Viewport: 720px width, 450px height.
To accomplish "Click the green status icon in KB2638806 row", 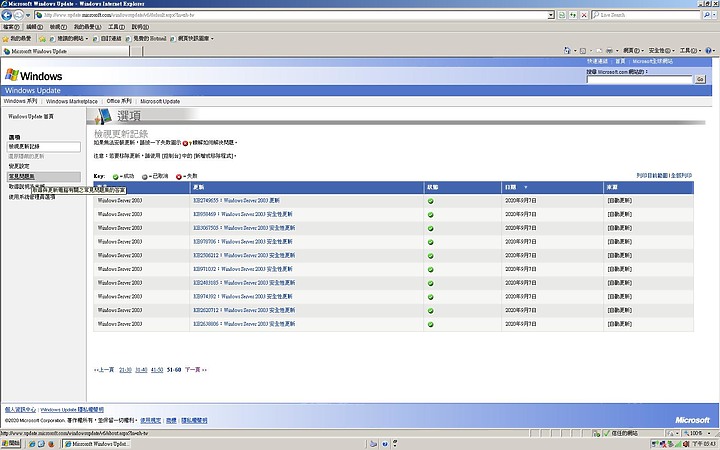I will [x=431, y=325].
